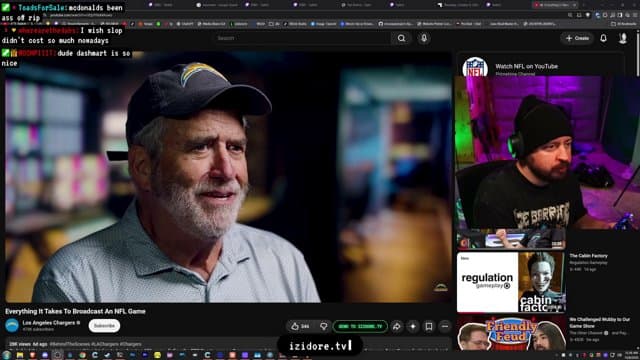Open Windows Start orb
This screenshot has height=360, width=640.
[x=7, y=355]
